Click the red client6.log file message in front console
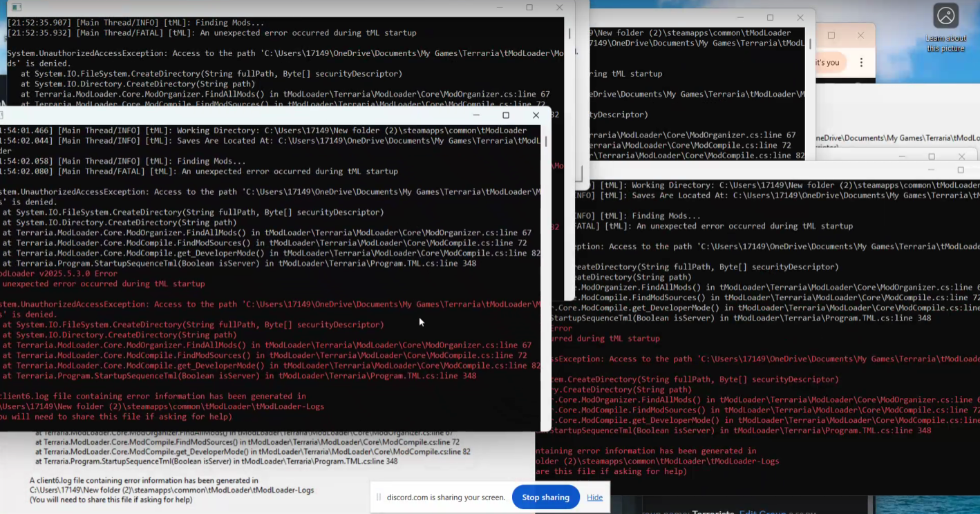 153,397
